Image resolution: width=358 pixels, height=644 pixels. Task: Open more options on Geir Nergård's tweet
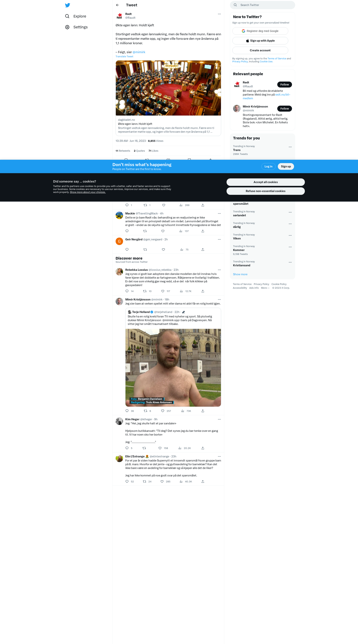(x=219, y=239)
